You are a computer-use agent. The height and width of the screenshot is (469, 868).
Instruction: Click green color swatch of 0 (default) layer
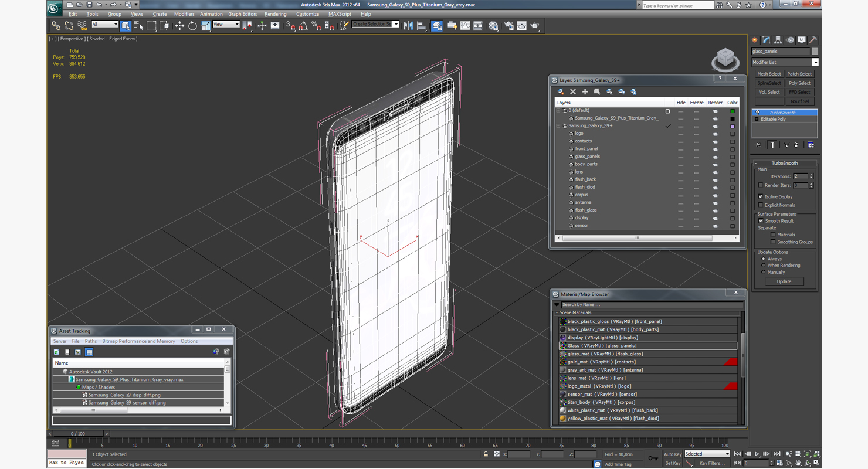pos(732,111)
